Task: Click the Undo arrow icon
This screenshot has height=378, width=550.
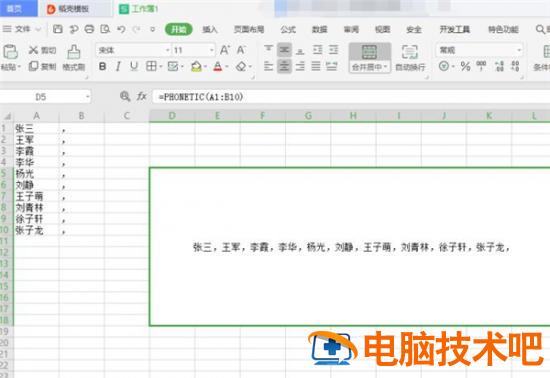Action: click(121, 29)
